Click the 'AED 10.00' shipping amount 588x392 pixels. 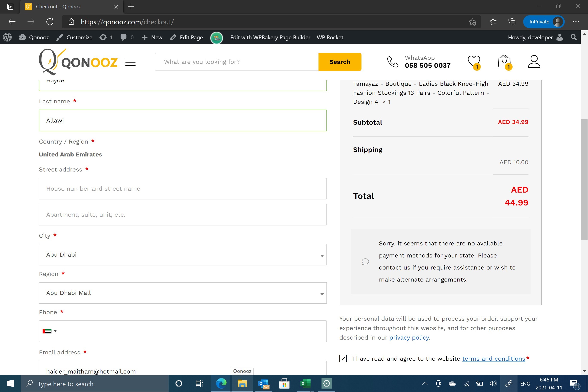click(514, 162)
